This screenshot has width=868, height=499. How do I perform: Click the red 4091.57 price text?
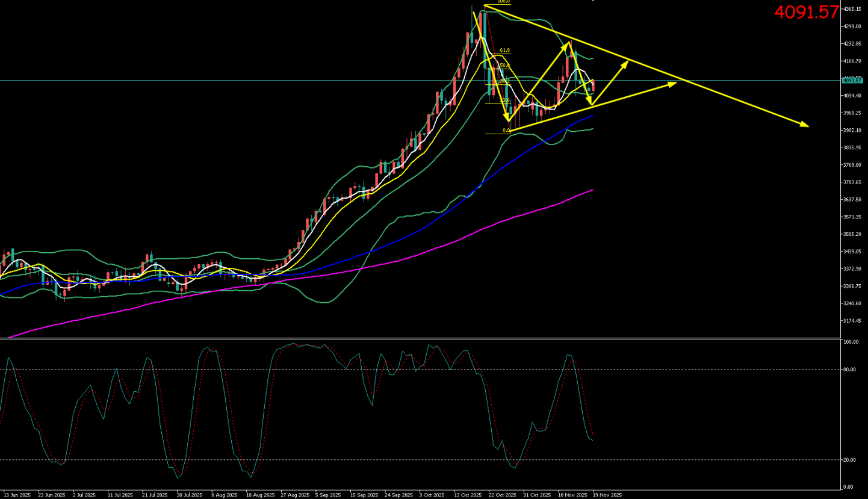(x=806, y=12)
